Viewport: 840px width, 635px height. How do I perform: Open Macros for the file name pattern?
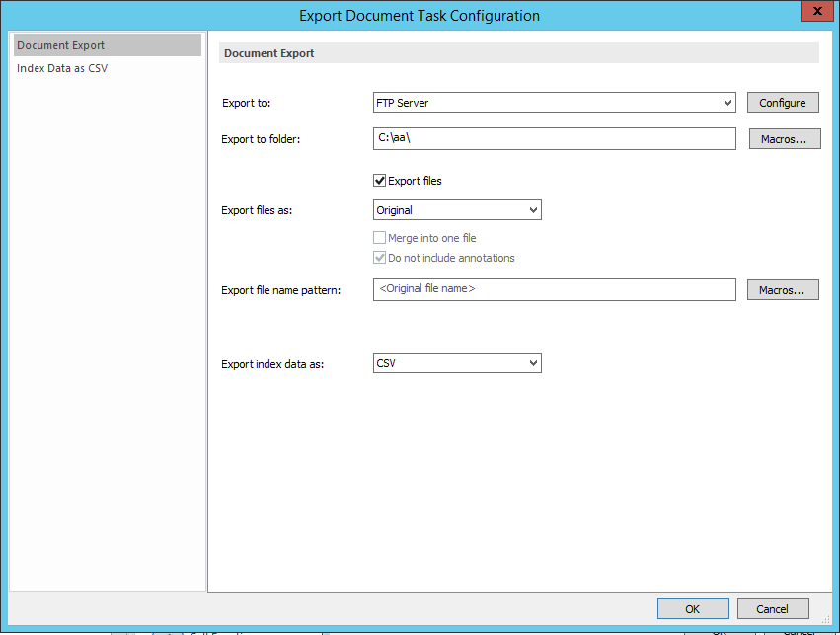coord(783,289)
